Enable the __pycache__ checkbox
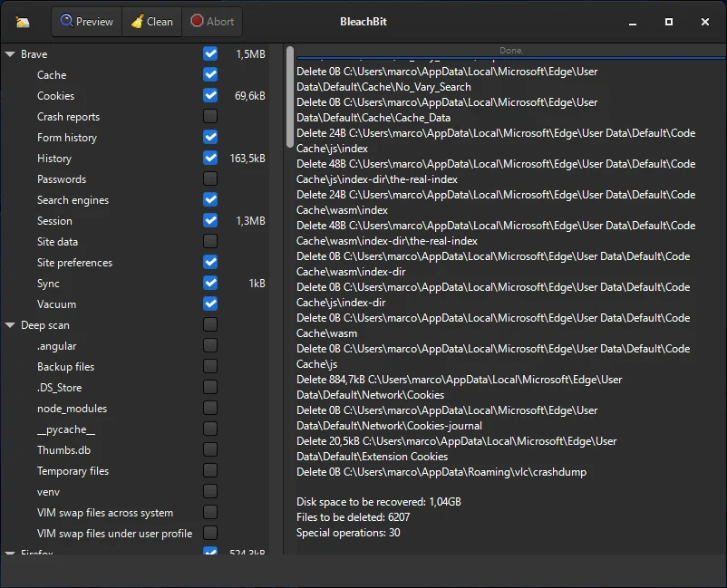The width and height of the screenshot is (727, 588). 210,429
